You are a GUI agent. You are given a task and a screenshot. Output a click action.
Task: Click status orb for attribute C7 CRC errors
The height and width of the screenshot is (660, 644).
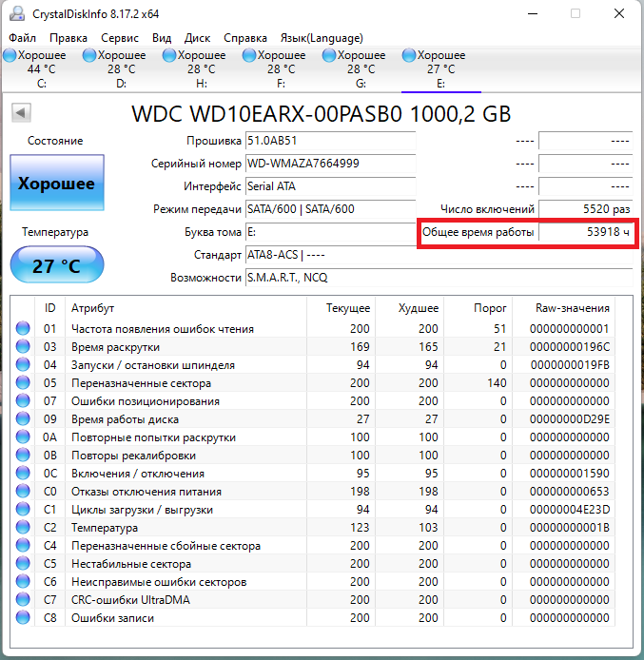pyautogui.click(x=23, y=600)
